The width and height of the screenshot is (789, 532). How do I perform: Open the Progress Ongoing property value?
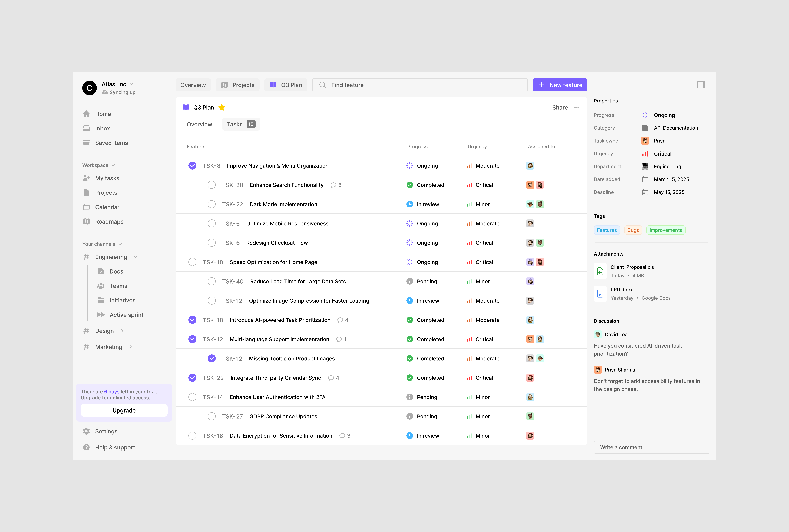(x=658, y=115)
